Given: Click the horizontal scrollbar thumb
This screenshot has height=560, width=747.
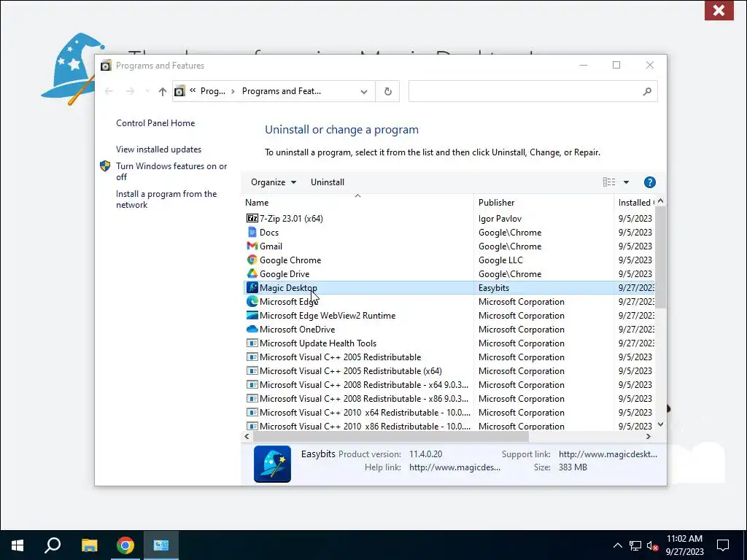Looking at the screenshot, I should pos(391,436).
